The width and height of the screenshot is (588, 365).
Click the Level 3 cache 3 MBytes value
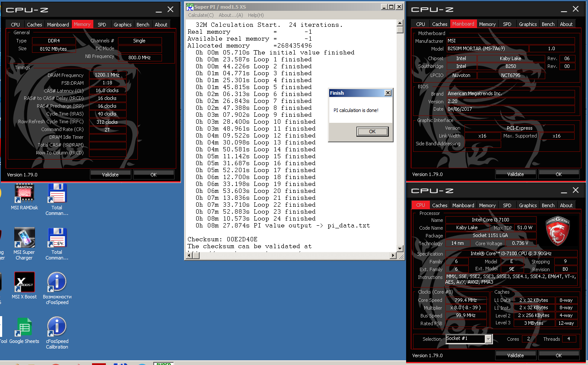point(534,323)
